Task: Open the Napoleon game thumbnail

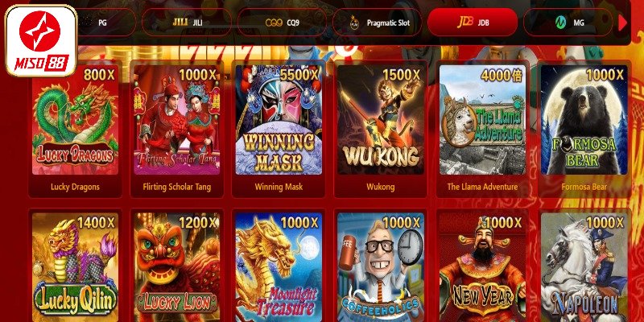Action: point(584,267)
